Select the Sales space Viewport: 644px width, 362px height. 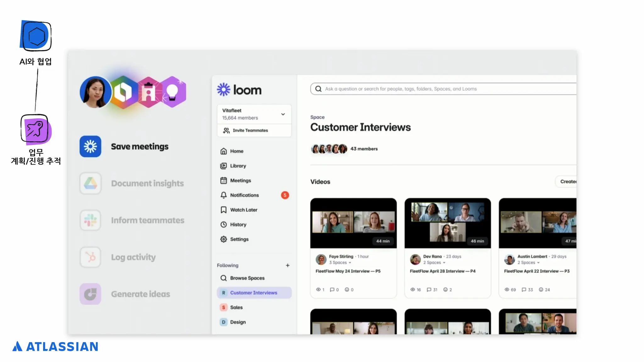coord(236,307)
